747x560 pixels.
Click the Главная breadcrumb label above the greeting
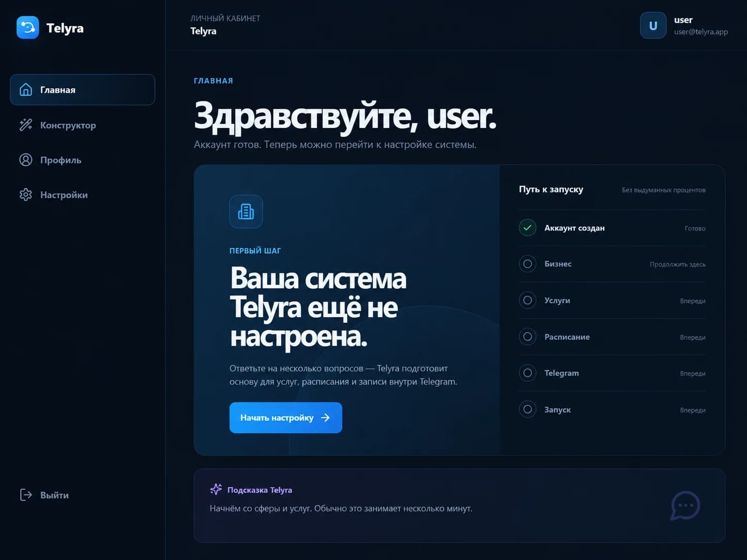(213, 80)
